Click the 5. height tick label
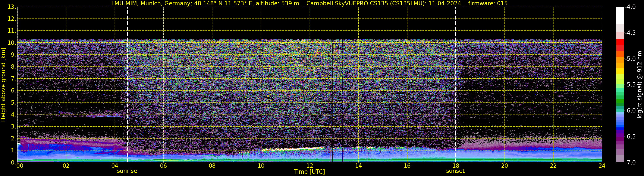 click(x=13, y=102)
